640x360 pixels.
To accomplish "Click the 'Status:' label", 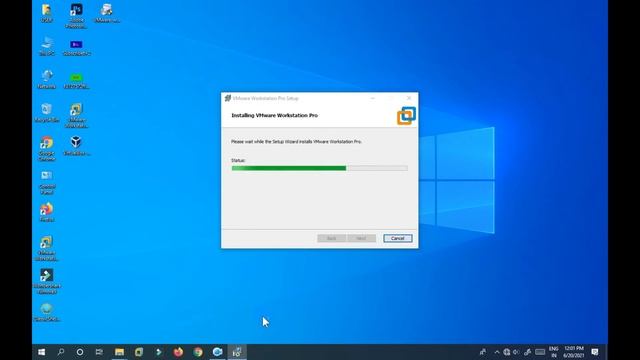I will pyautogui.click(x=238, y=160).
